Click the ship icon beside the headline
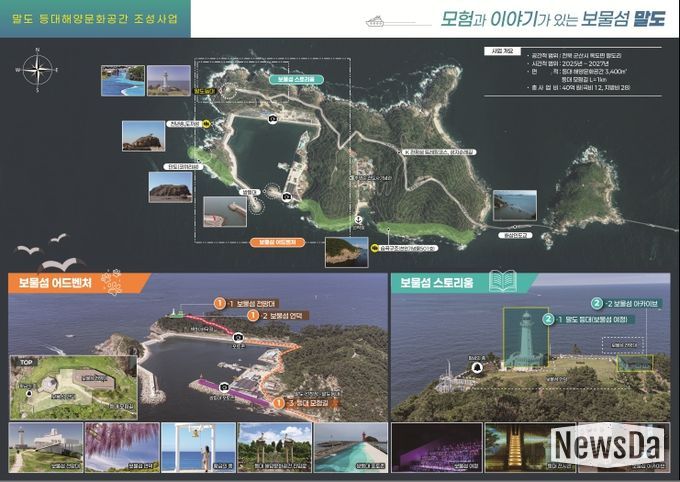Screen dimensions: 680x482 (375, 21)
